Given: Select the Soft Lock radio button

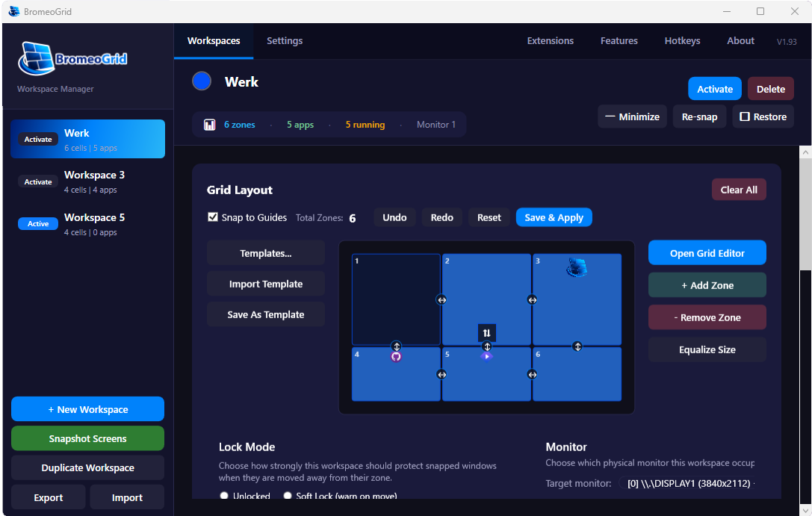Looking at the screenshot, I should click(288, 496).
